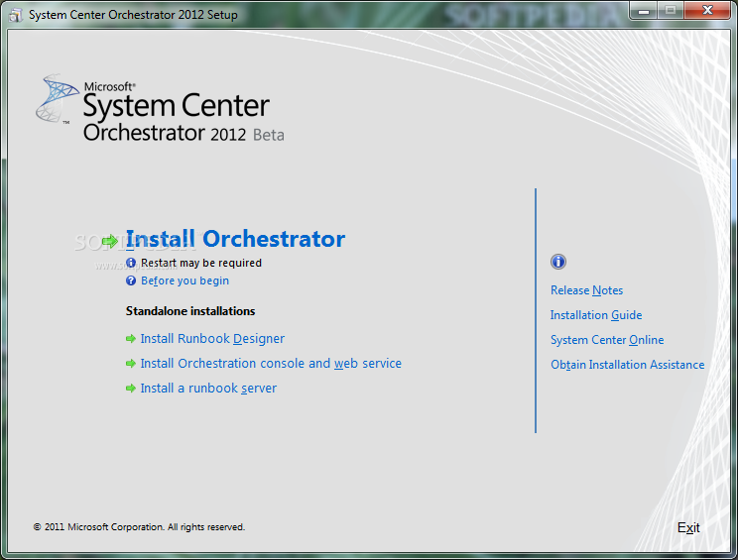Open Obtain Installation Assistance link

click(627, 365)
